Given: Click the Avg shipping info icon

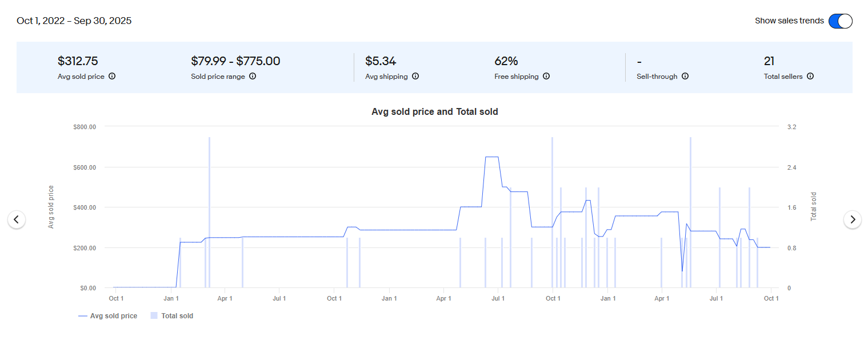Looking at the screenshot, I should [415, 76].
